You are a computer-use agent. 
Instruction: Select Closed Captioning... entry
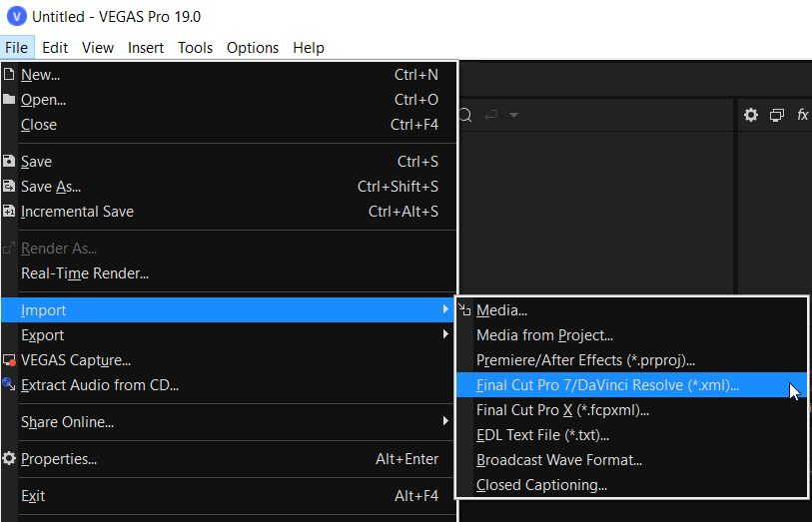coord(632,485)
